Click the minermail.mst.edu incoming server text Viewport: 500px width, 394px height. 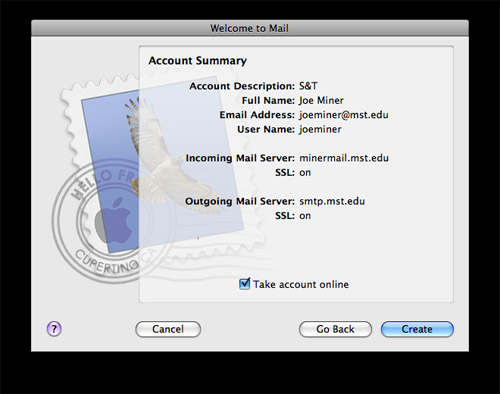click(344, 158)
